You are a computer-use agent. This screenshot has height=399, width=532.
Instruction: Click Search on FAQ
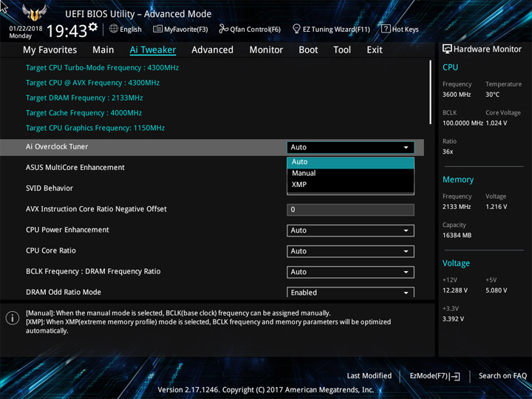click(503, 376)
